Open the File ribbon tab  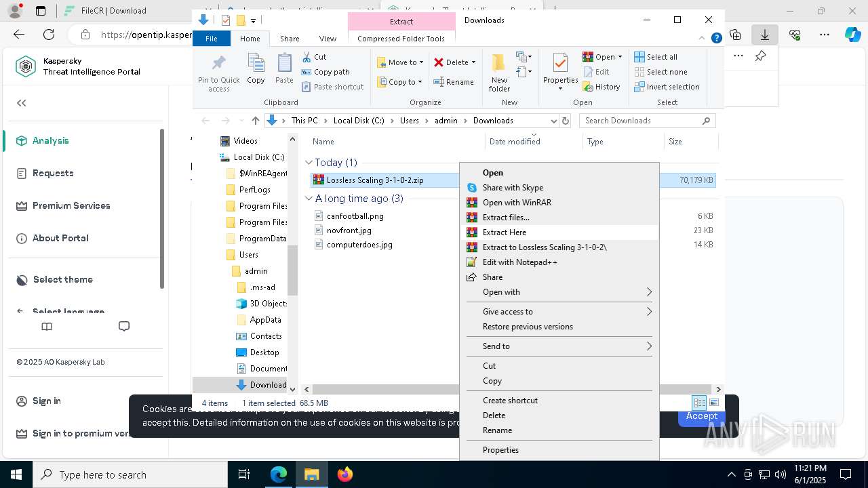[212, 39]
